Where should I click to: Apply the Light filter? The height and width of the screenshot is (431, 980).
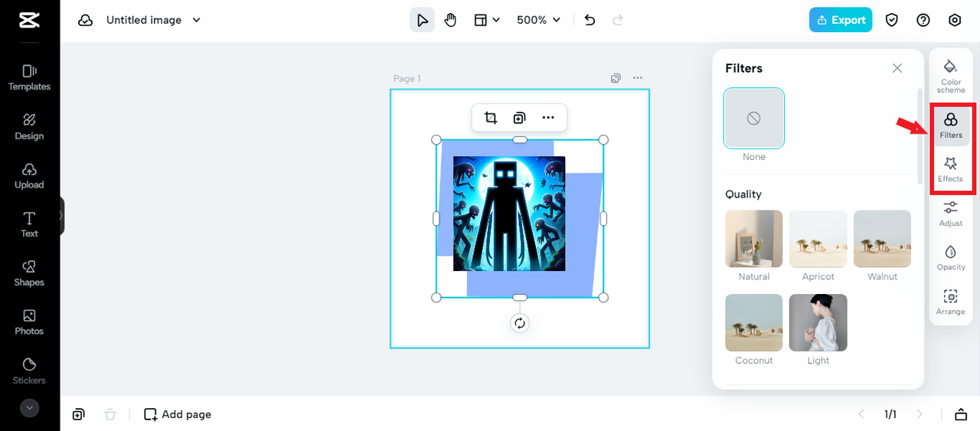[818, 322]
